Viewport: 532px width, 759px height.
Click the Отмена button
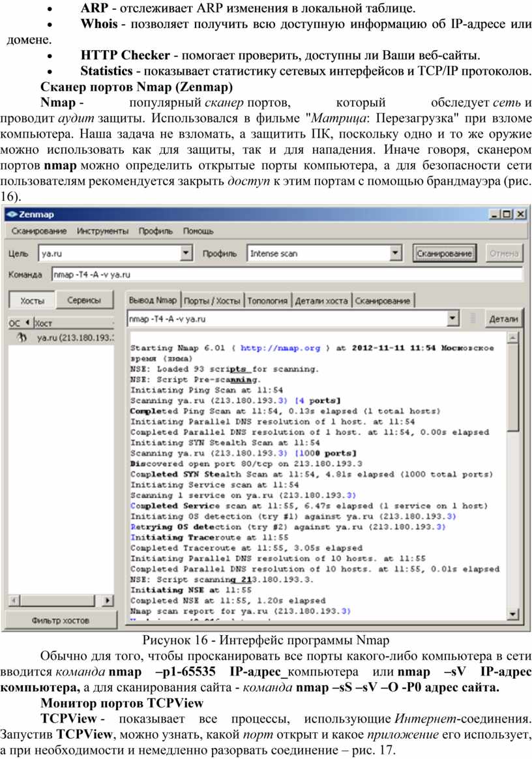504,253
